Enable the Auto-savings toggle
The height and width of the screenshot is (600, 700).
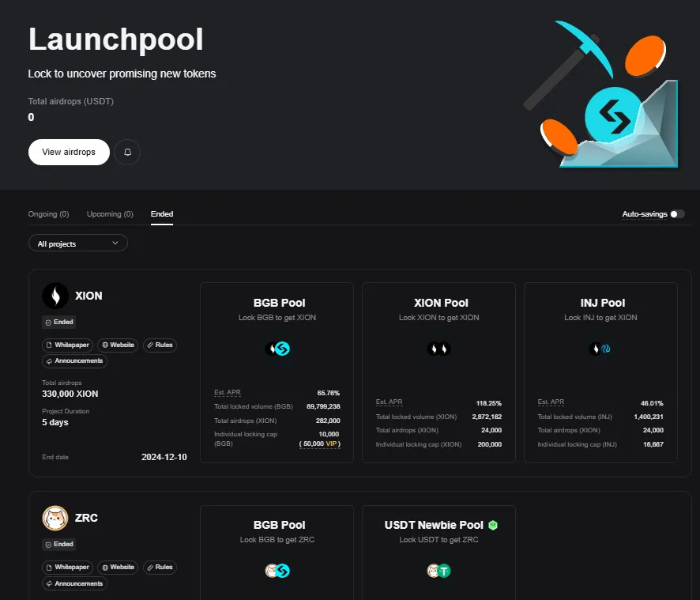(676, 213)
